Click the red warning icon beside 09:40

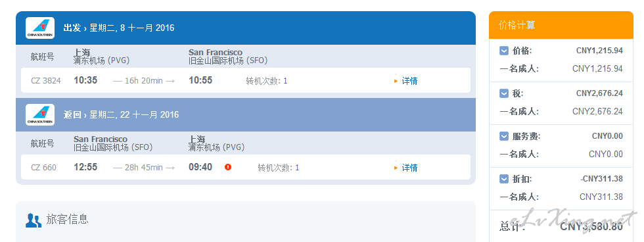[x=228, y=167]
